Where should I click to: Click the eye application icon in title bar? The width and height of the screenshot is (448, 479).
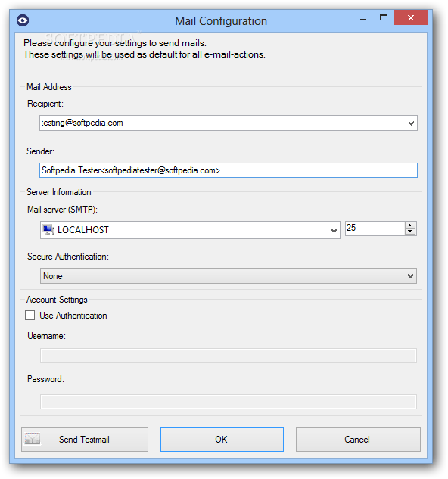coord(23,20)
